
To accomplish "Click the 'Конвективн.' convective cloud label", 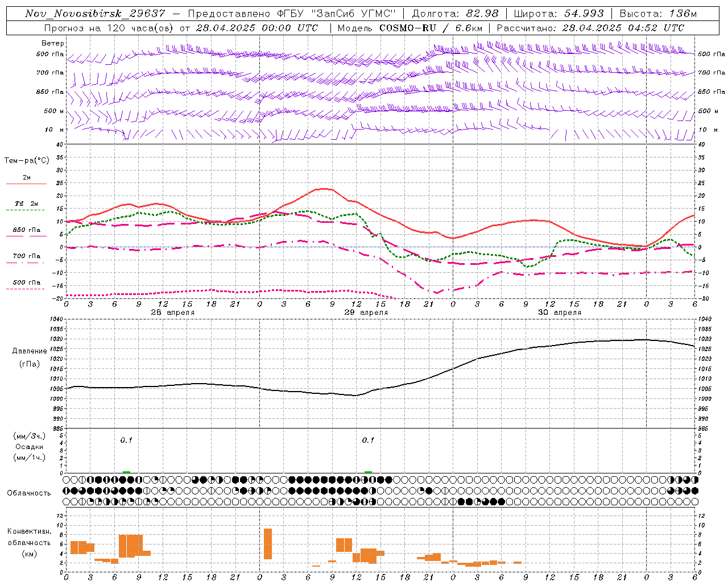I will pos(30,531).
